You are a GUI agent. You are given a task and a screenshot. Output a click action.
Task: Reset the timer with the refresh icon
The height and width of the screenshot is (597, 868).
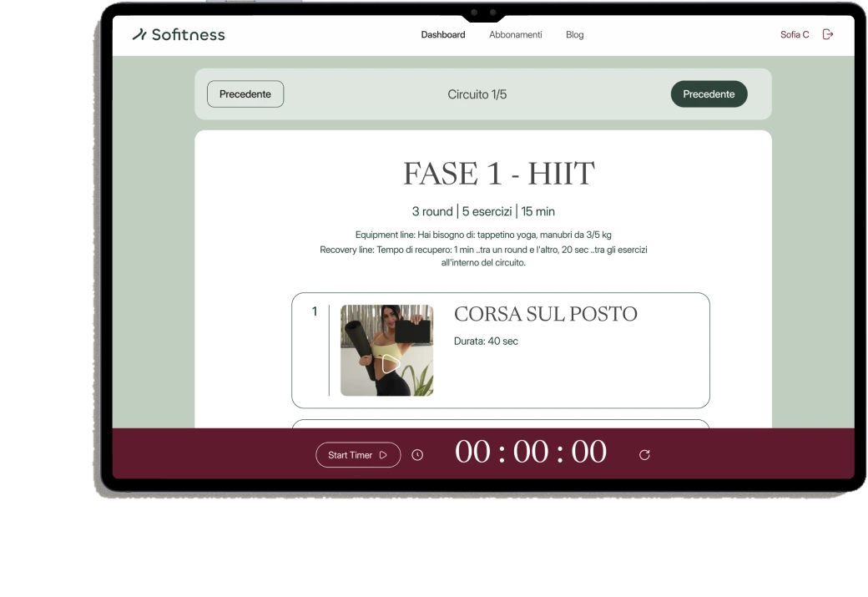coord(644,455)
